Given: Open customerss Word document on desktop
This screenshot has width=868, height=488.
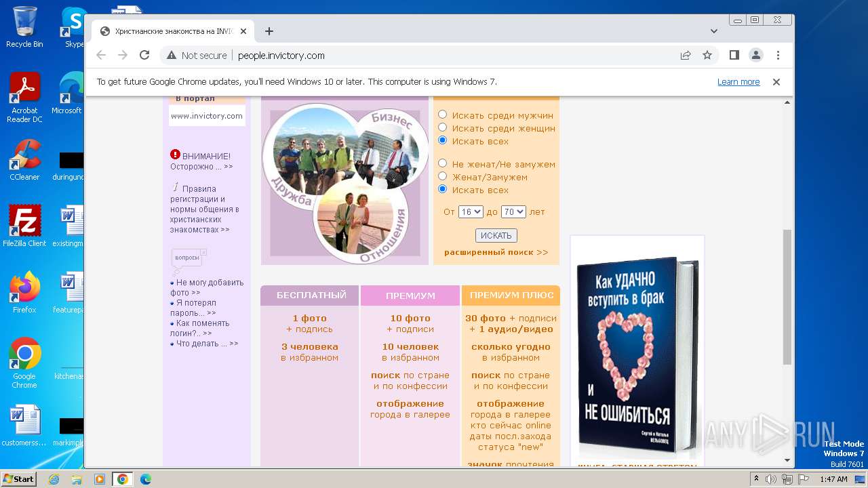Looking at the screenshot, I should (24, 426).
